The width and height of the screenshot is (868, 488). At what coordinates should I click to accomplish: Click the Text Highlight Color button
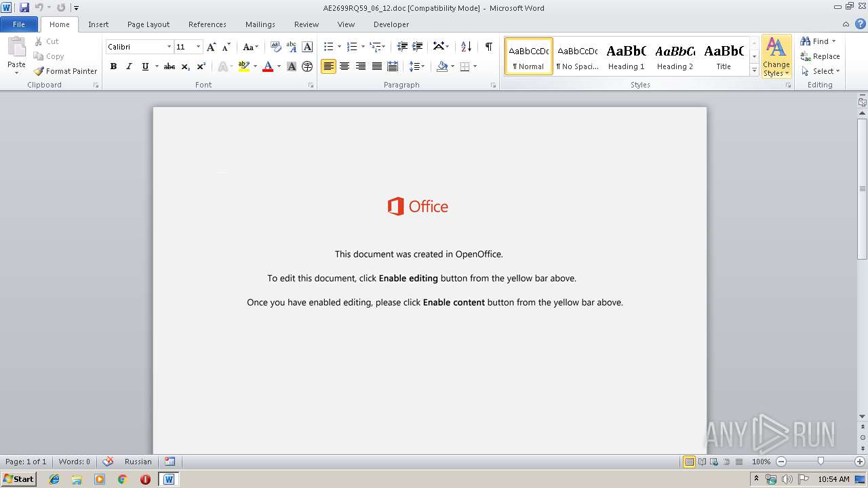click(x=244, y=66)
